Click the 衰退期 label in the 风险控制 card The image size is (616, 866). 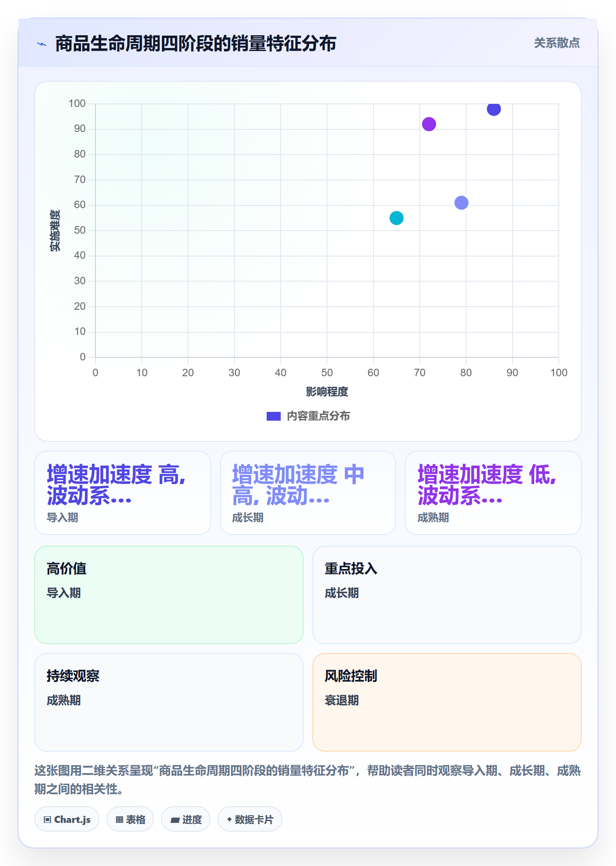tap(342, 700)
